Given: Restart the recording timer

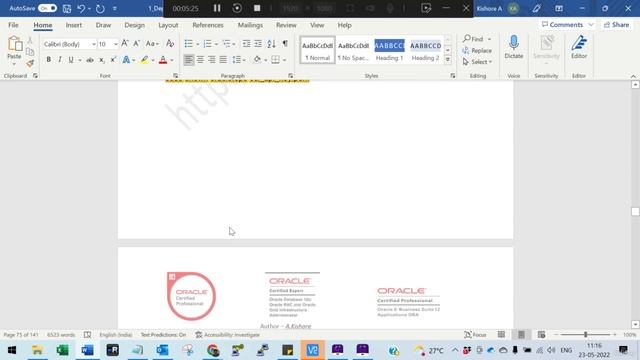Looking at the screenshot, I should 237,8.
